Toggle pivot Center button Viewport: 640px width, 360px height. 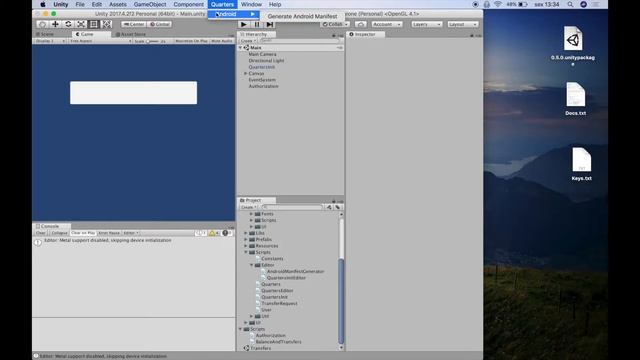(x=134, y=24)
